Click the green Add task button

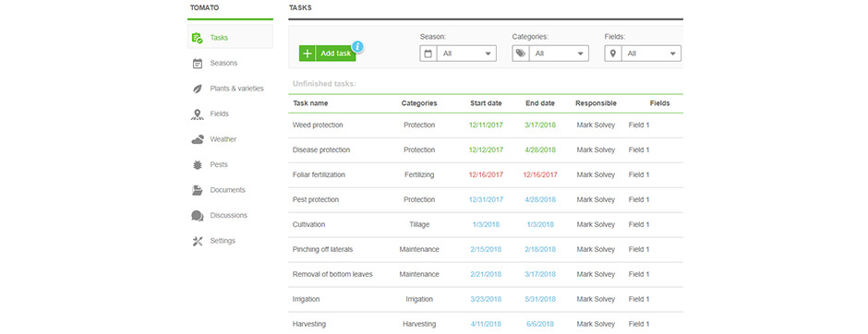click(x=327, y=54)
